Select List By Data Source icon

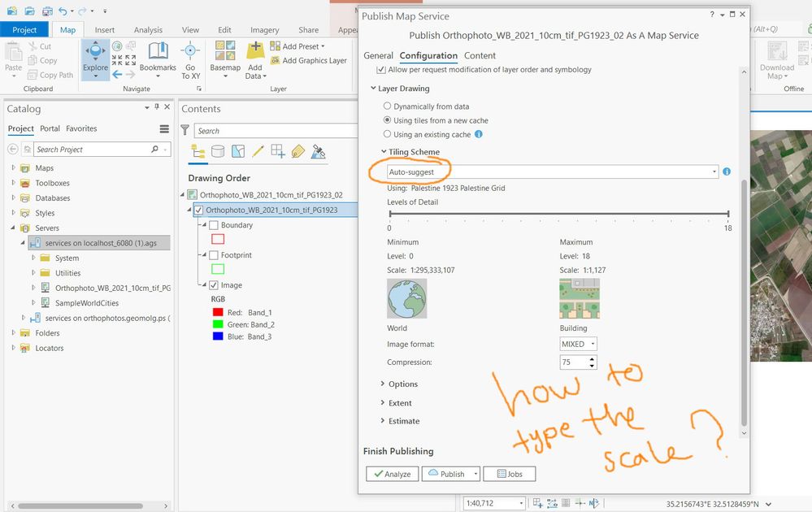[x=218, y=151]
